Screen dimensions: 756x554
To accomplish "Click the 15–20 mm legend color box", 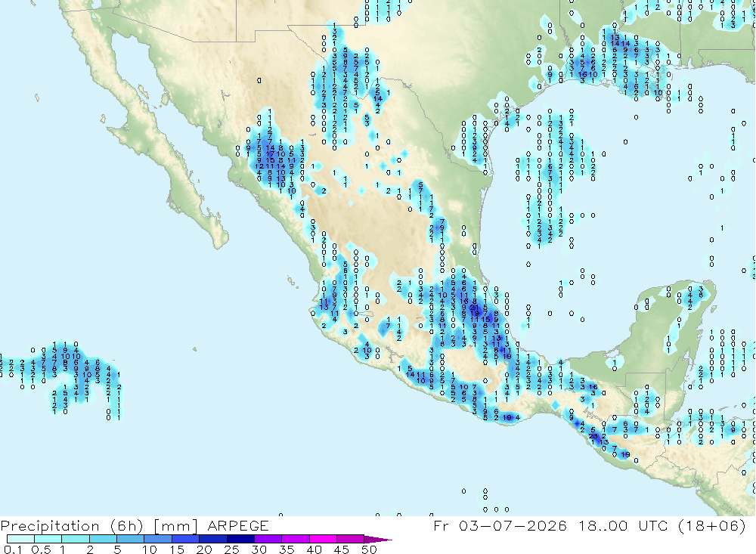I will tap(185, 539).
